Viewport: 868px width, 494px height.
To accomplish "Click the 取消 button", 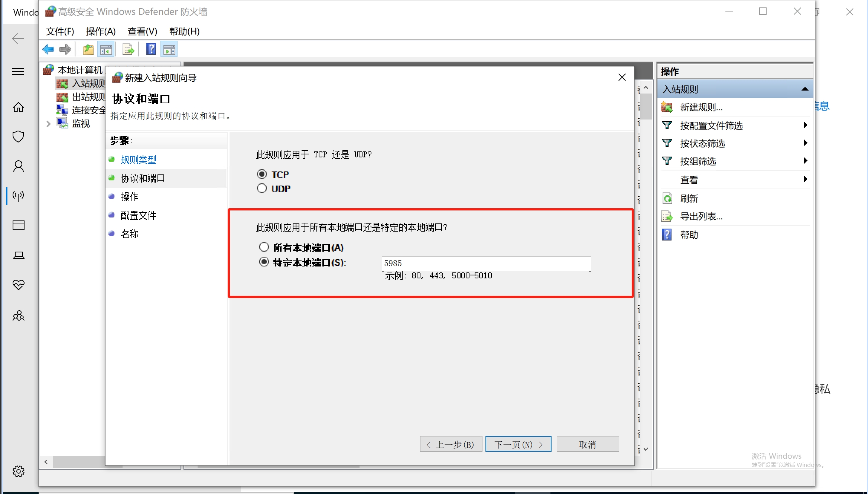I will pos(588,444).
